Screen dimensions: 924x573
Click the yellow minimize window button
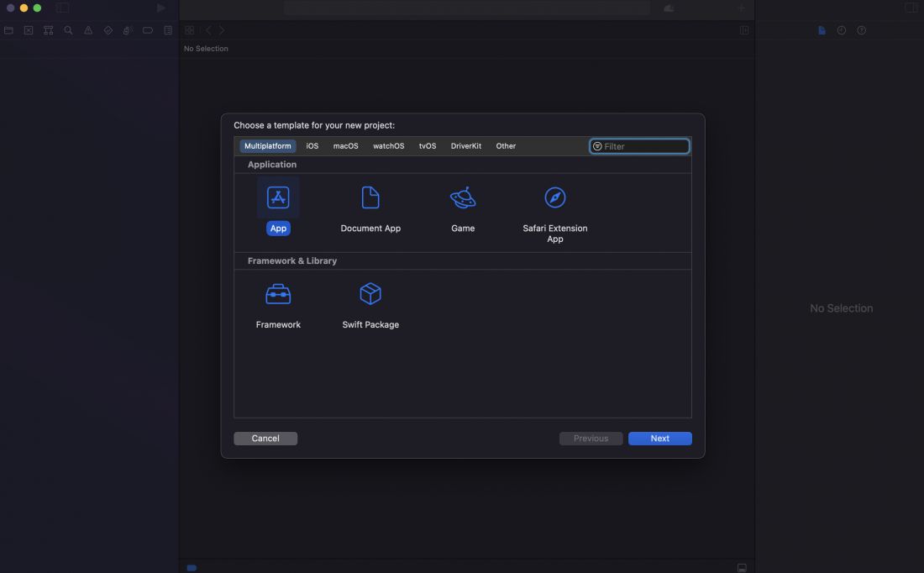(x=24, y=8)
